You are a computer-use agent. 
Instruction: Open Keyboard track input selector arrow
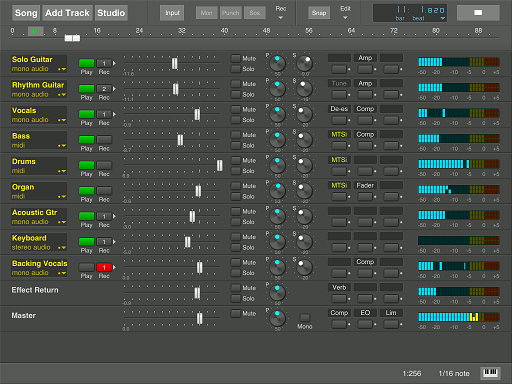114,242
